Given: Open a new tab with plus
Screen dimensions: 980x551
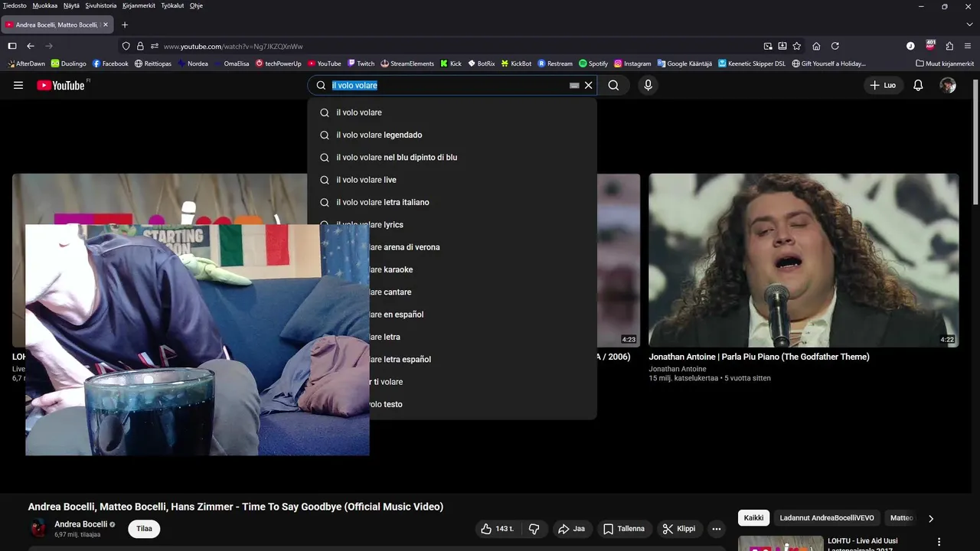Looking at the screenshot, I should point(125,24).
